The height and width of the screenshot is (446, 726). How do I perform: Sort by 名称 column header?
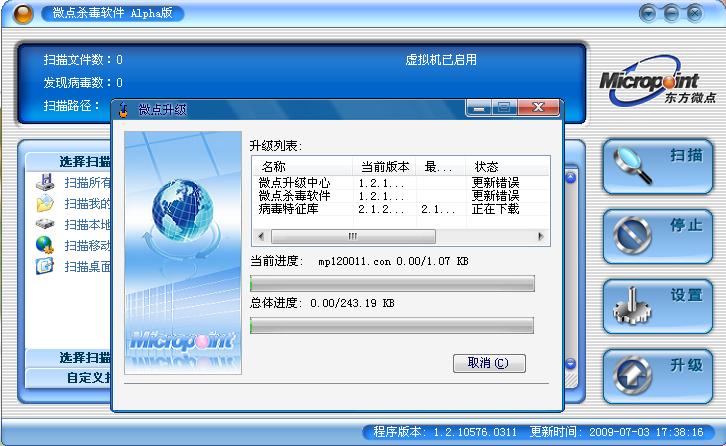pos(303,166)
